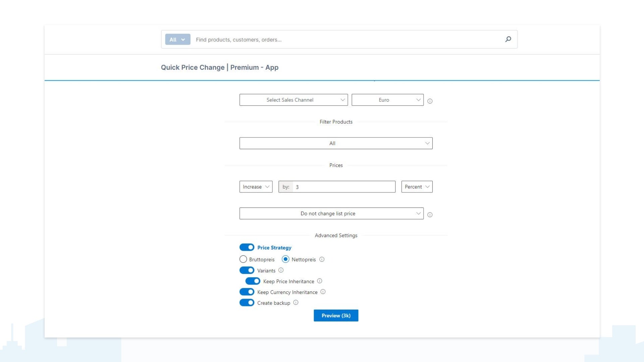This screenshot has width=644, height=362.
Task: Click the info icon next to Euro currency
Action: click(x=430, y=101)
